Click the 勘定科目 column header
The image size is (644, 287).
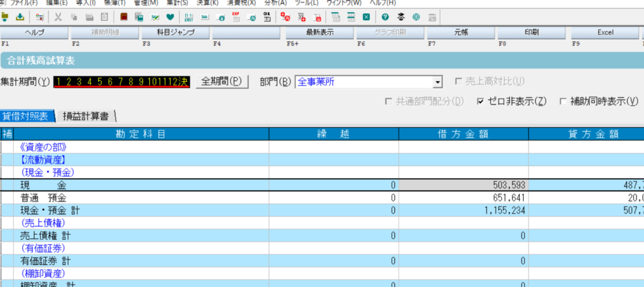pos(142,134)
